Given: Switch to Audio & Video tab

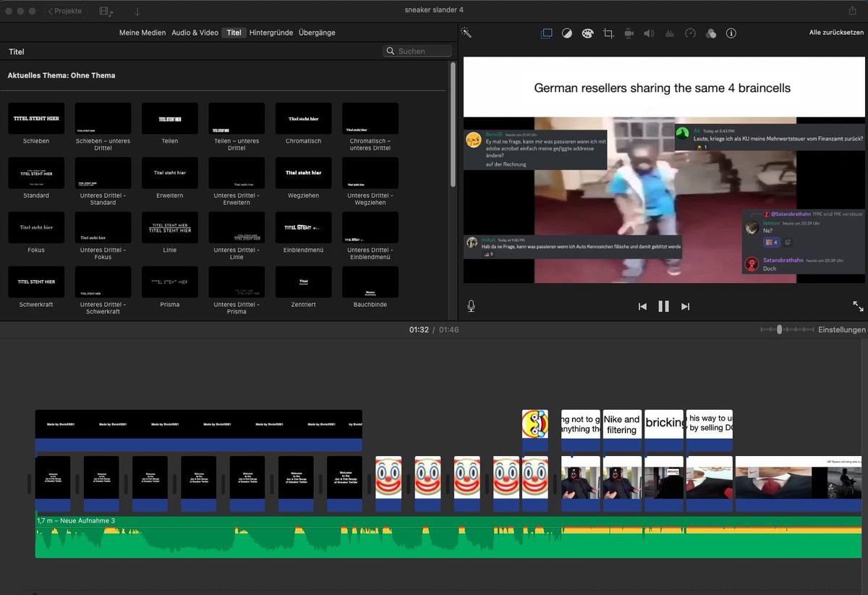Looking at the screenshot, I should click(195, 33).
